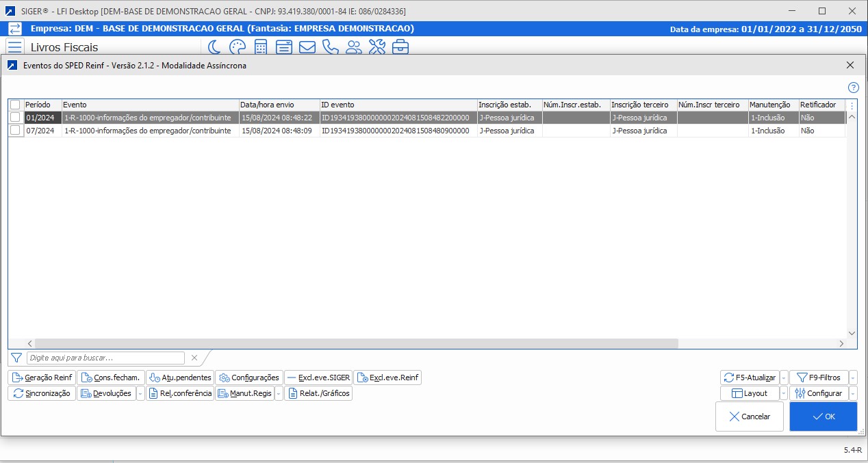
Task: Open the color palette theme icon
Action: pos(237,47)
